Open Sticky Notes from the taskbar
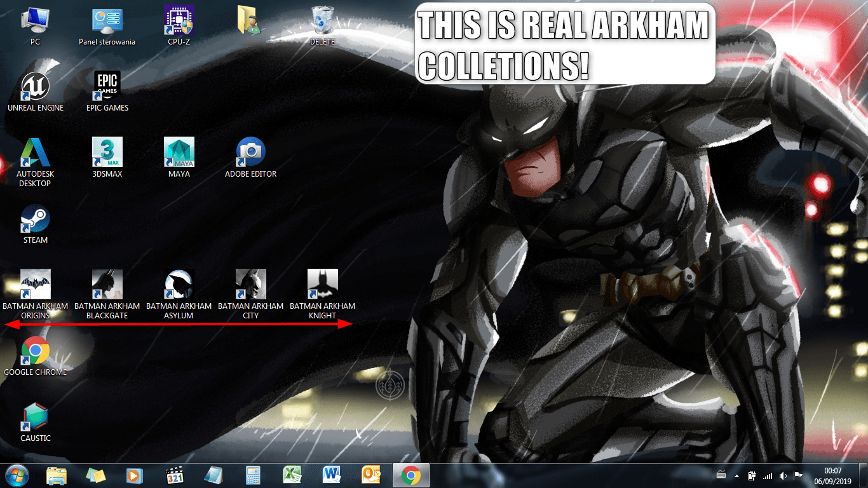868x488 pixels. tap(95, 475)
